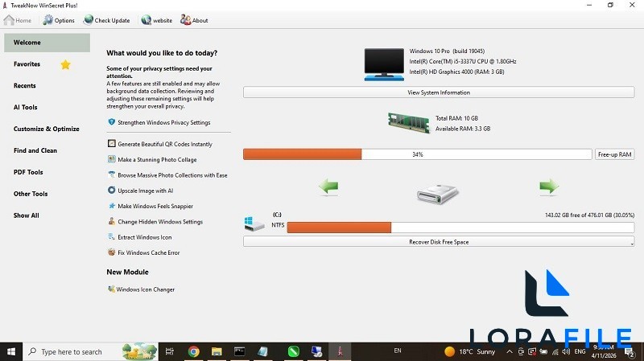This screenshot has height=361, width=644.
Task: Open File Explorer from the taskbar
Action: (x=217, y=351)
